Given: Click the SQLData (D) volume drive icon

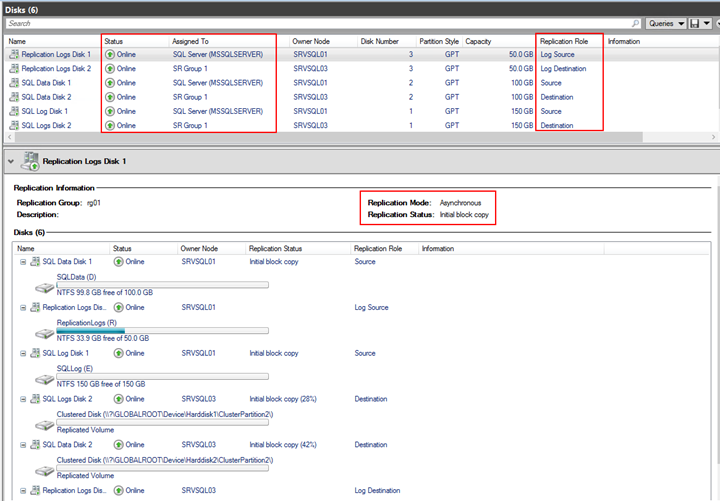Looking at the screenshot, I should tap(45, 288).
